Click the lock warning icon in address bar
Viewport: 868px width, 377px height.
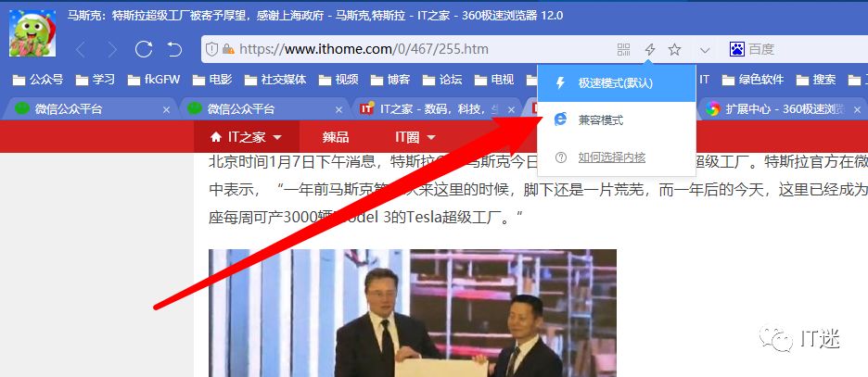tap(227, 49)
